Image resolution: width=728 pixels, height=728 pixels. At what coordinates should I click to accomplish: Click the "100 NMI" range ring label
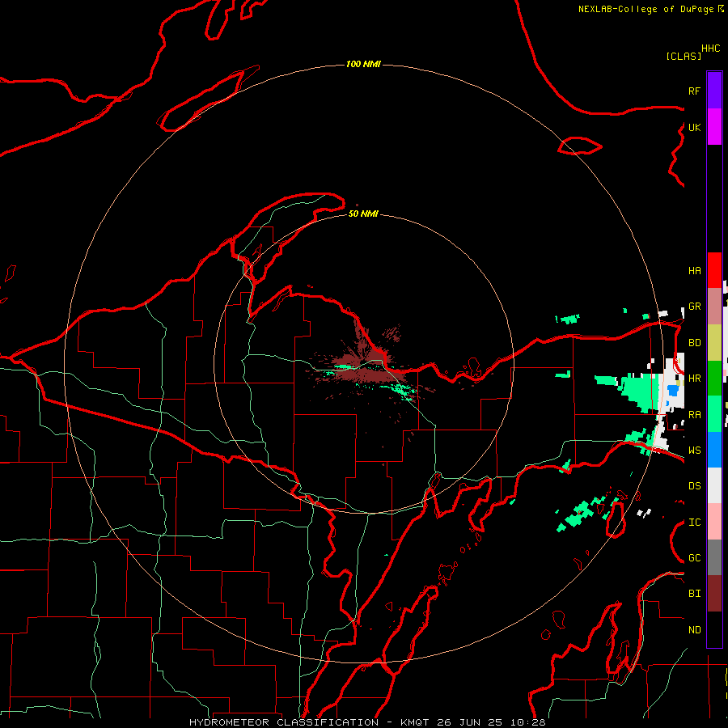coord(363,64)
